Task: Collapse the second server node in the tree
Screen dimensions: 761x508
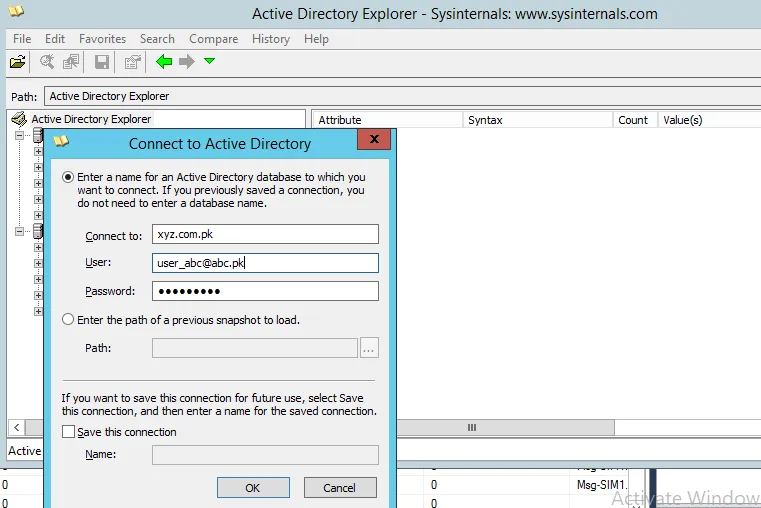Action: (19, 231)
